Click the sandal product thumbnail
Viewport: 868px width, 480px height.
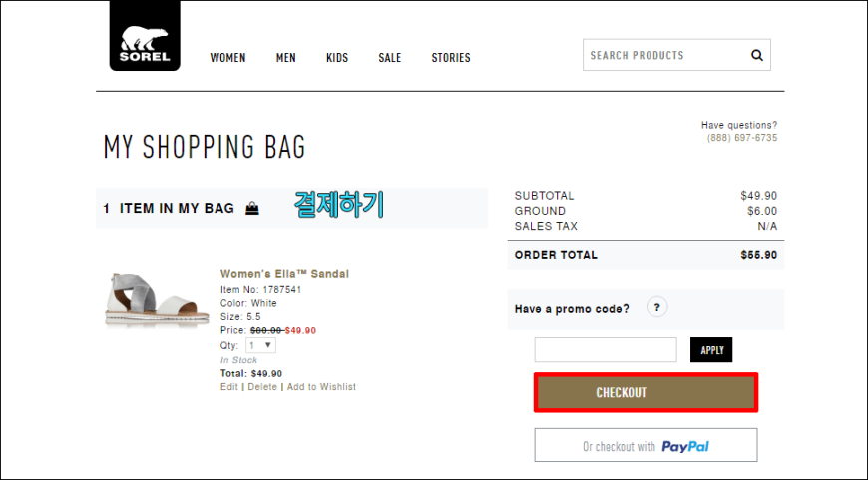(x=158, y=299)
